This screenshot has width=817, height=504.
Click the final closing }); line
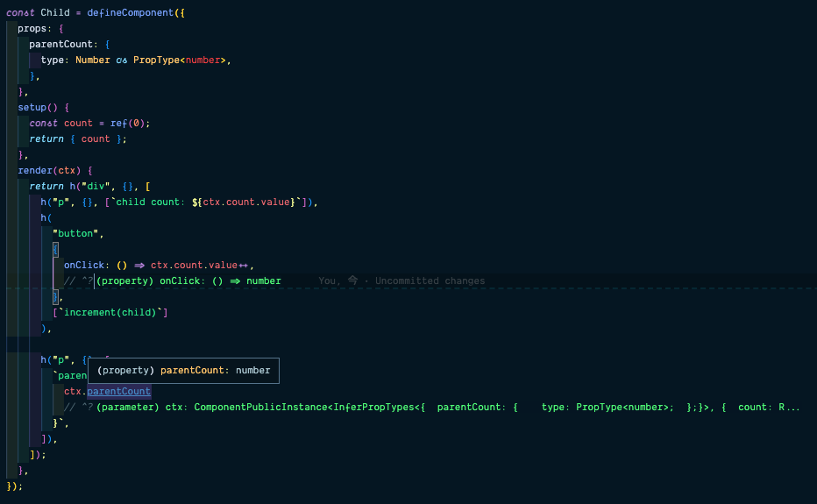pos(15,486)
